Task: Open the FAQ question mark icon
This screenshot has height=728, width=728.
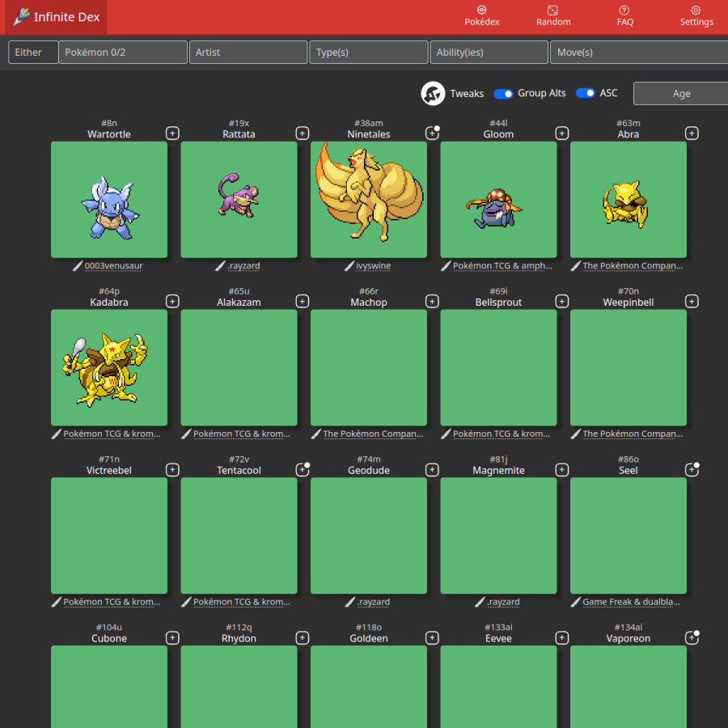Action: (x=624, y=11)
